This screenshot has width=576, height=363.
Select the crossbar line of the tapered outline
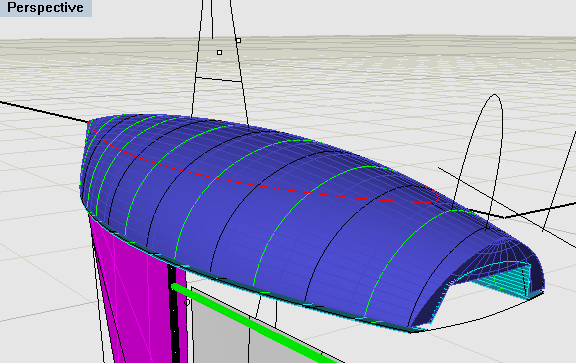pyautogui.click(x=218, y=80)
